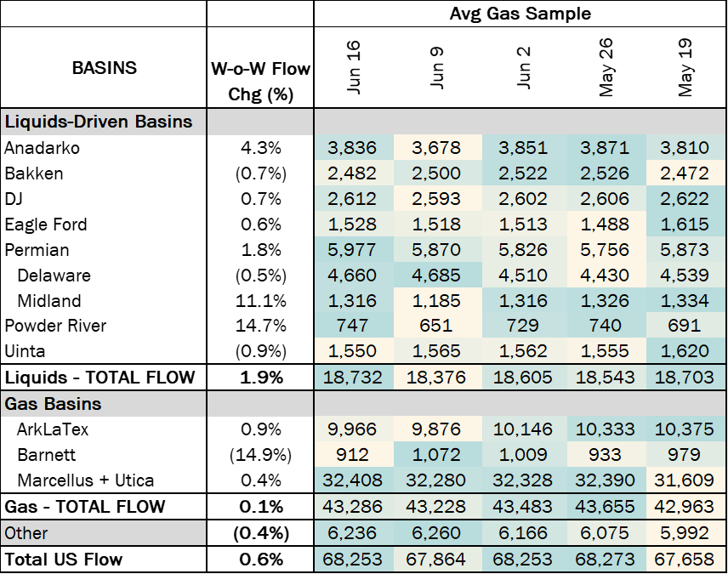
Task: Click Powder River Jun 16 value 747
Action: 352,326
